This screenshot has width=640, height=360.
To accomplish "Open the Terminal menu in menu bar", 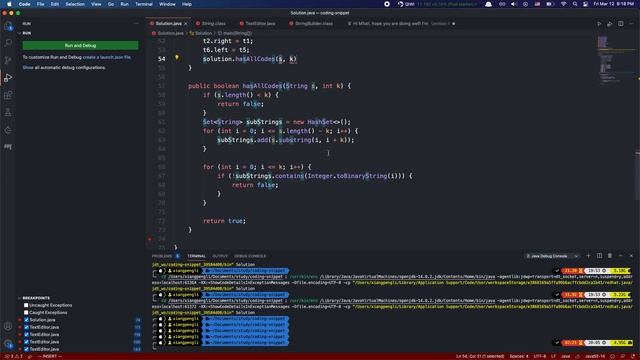I will (x=144, y=4).
